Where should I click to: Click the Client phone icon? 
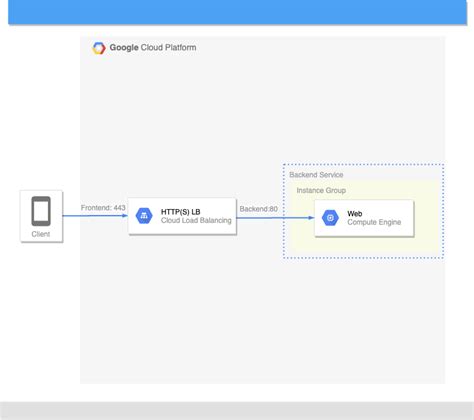click(x=41, y=211)
